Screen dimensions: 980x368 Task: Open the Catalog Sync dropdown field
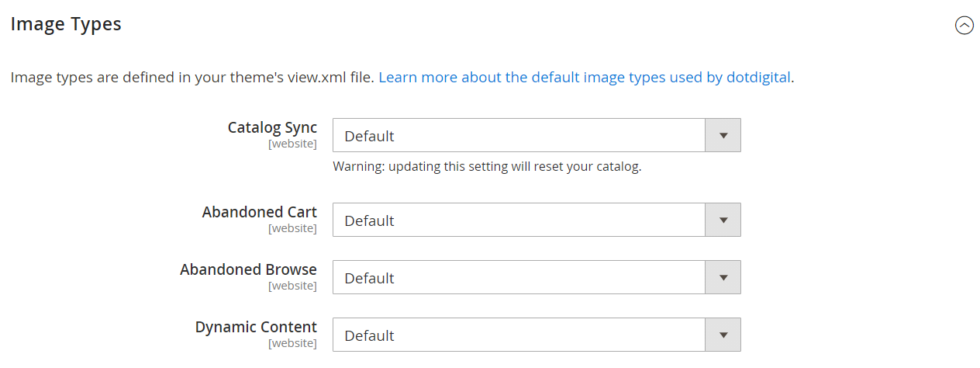(x=537, y=135)
